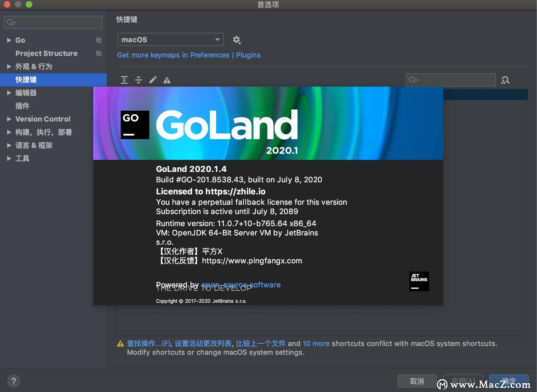Click the Expand All keymap toolbar icon
The image size is (537, 392).
click(124, 80)
